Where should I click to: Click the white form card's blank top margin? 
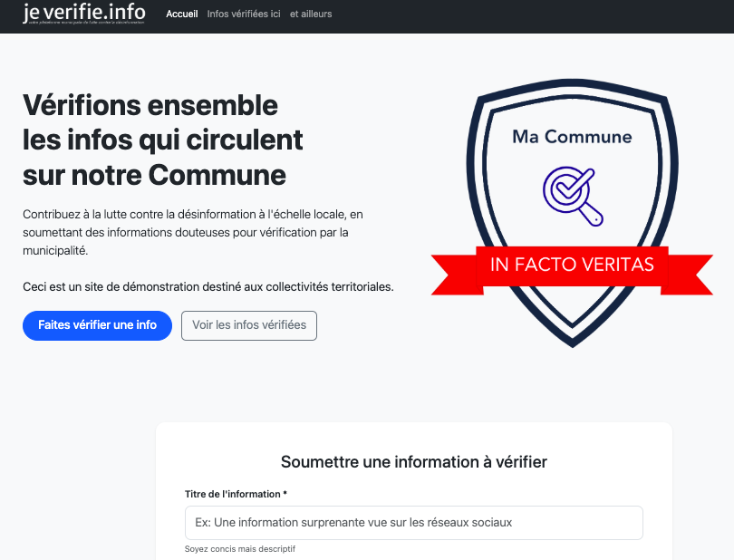413,435
